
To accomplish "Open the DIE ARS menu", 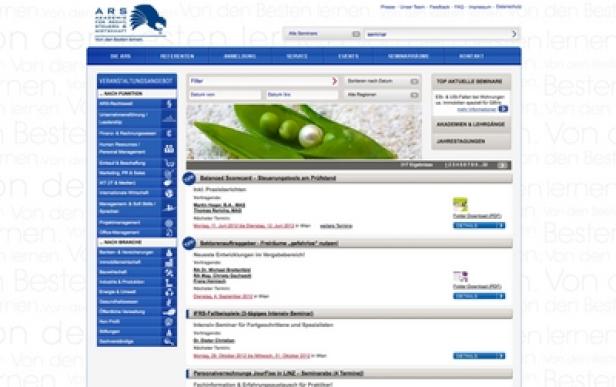I will [120, 57].
